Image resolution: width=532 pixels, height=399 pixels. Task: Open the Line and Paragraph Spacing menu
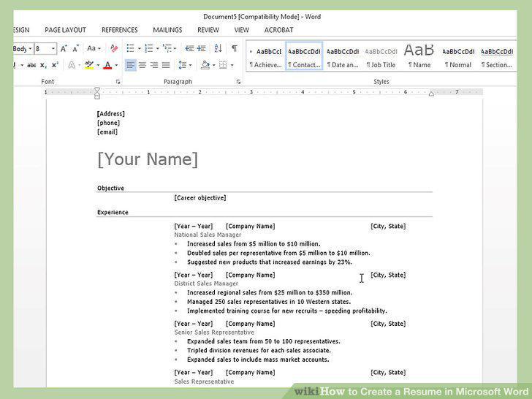(x=185, y=65)
